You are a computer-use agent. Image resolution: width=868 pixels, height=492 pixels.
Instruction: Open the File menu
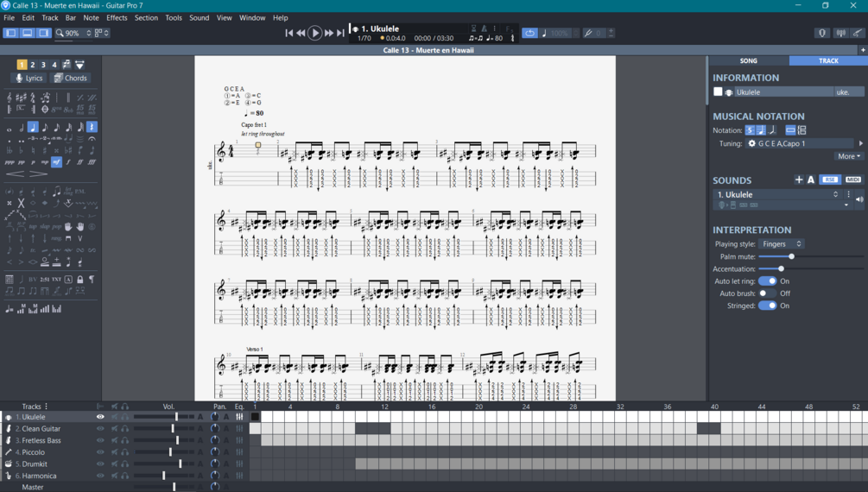point(10,18)
